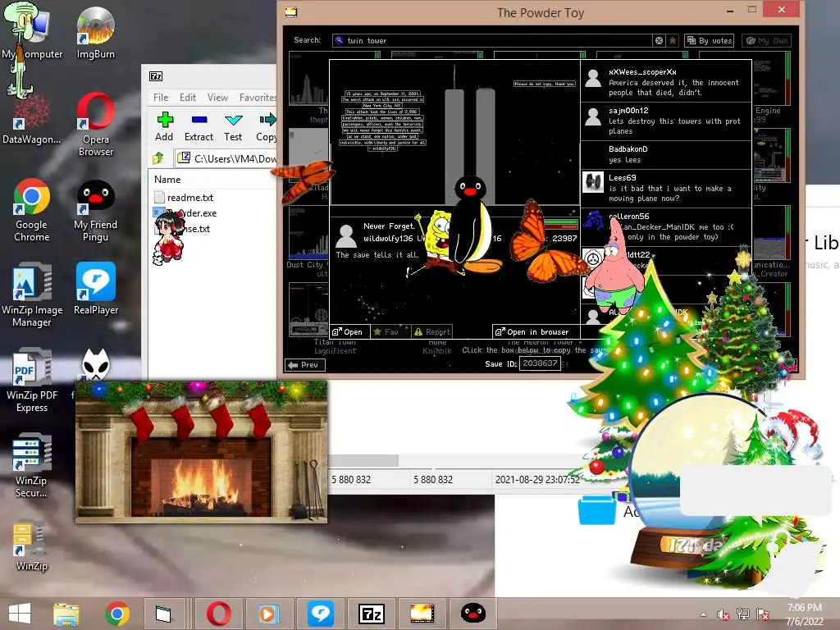Click the comment by sajm00n12
Viewport: 840px width, 630px height.
[666, 121]
